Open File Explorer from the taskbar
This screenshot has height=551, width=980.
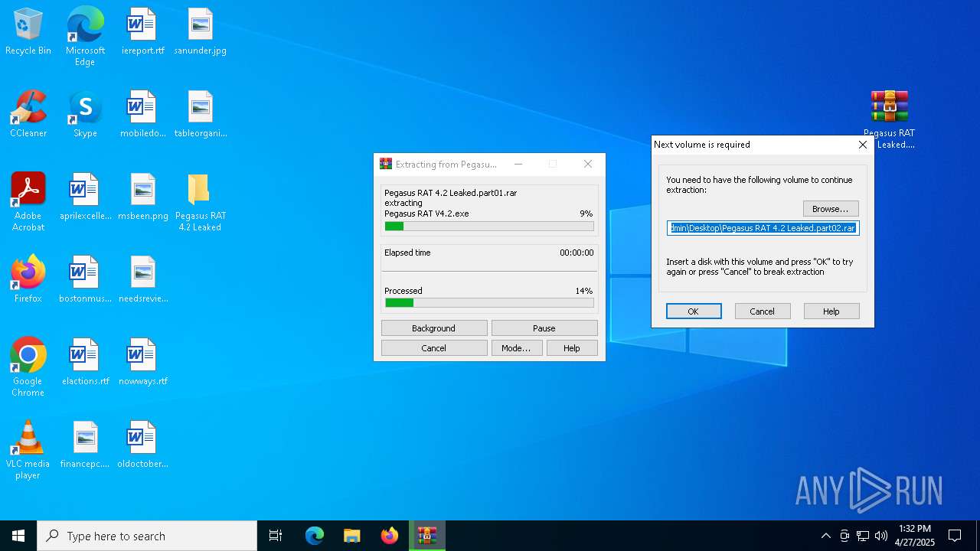coord(352,536)
